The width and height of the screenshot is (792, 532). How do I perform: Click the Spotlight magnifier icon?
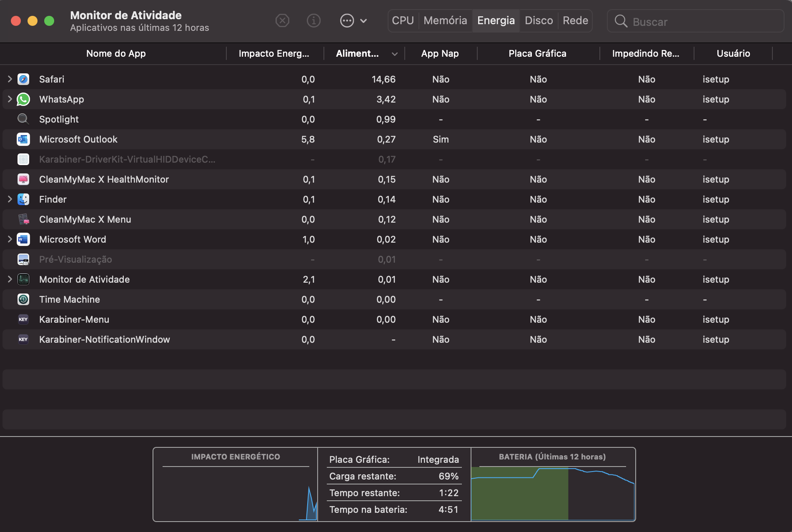(x=23, y=119)
